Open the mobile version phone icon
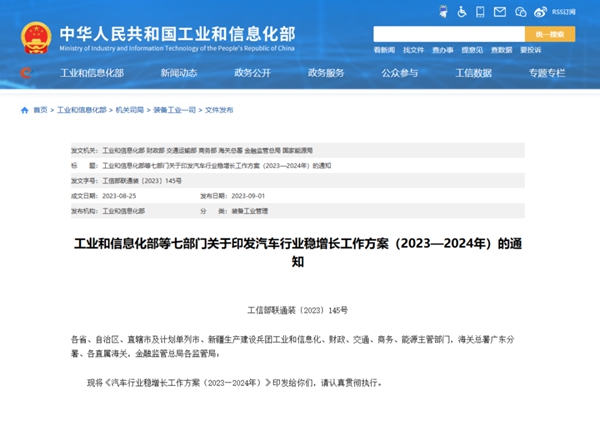The height and width of the screenshot is (421, 600). (x=483, y=13)
